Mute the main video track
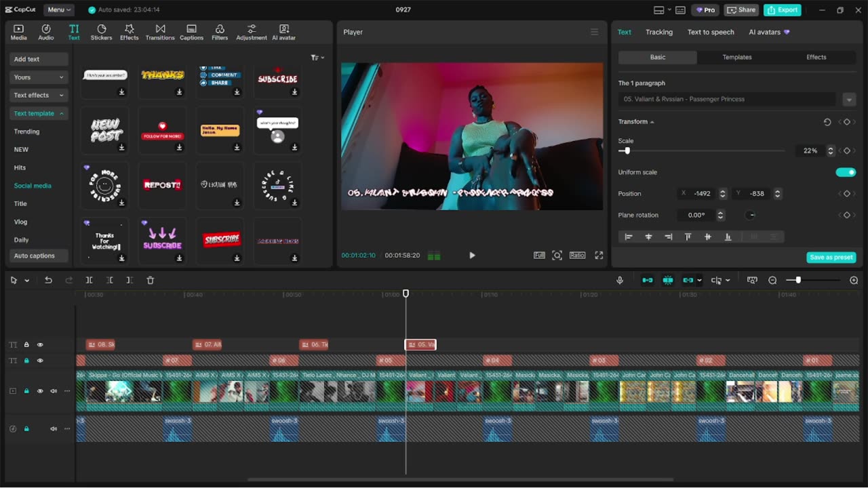 [54, 391]
